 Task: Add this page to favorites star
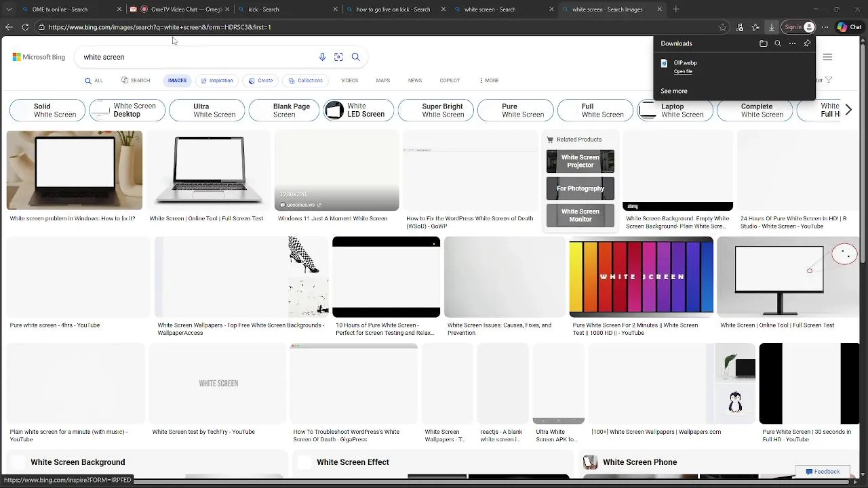coord(723,27)
